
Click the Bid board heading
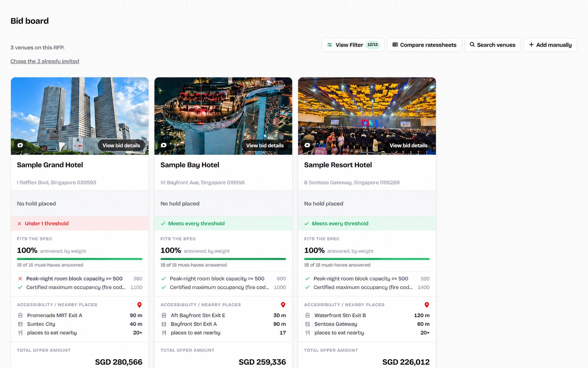pos(30,21)
